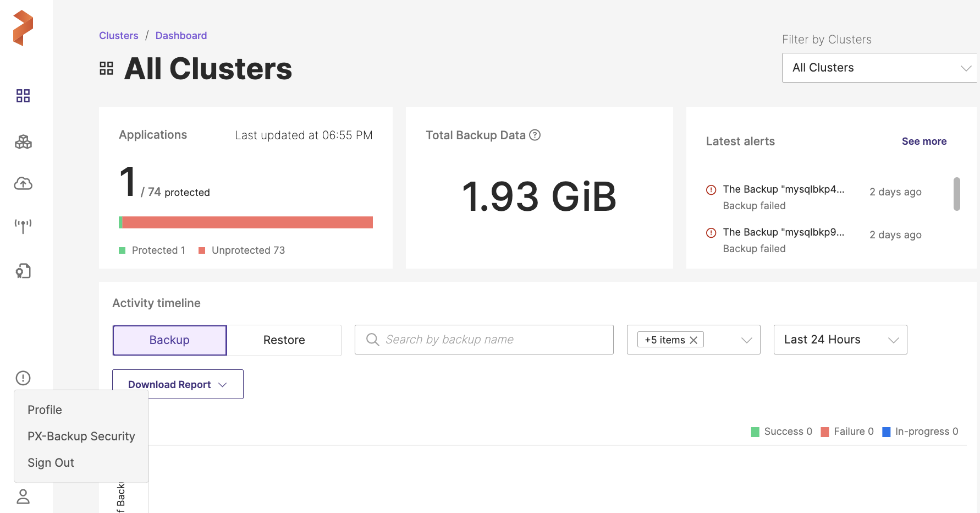Go to the Clusters breadcrumb link
Image resolution: width=980 pixels, height=513 pixels.
(119, 36)
